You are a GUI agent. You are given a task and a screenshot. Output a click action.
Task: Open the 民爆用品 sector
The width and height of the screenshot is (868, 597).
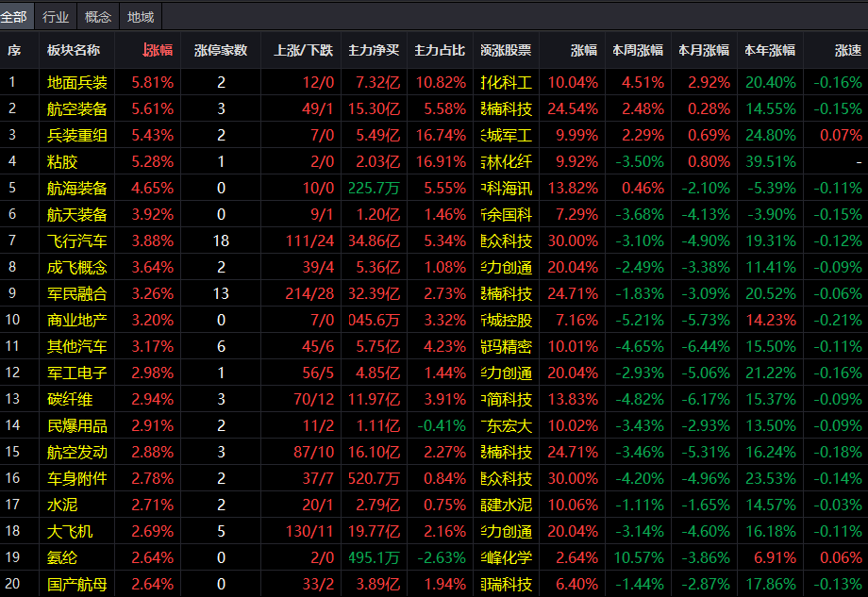(x=77, y=426)
